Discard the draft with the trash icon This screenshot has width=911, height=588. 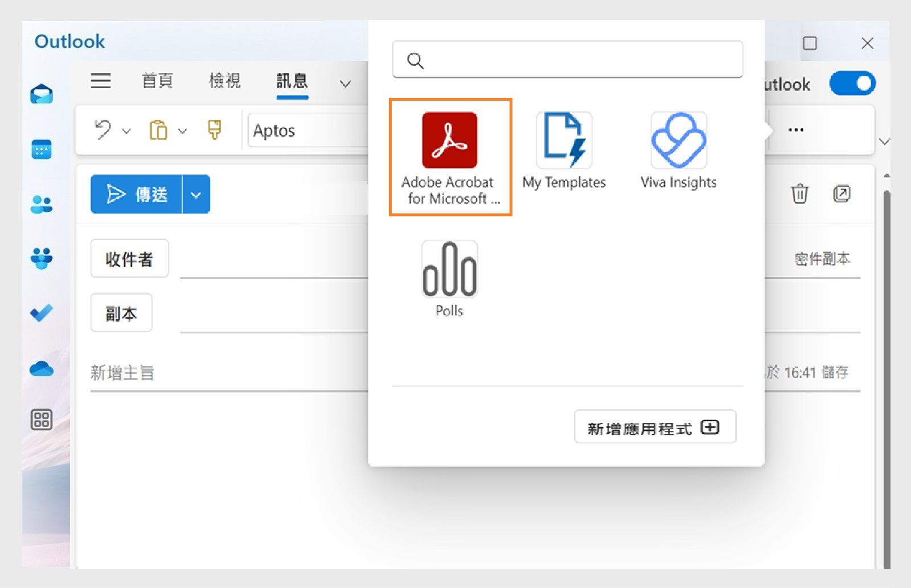800,194
